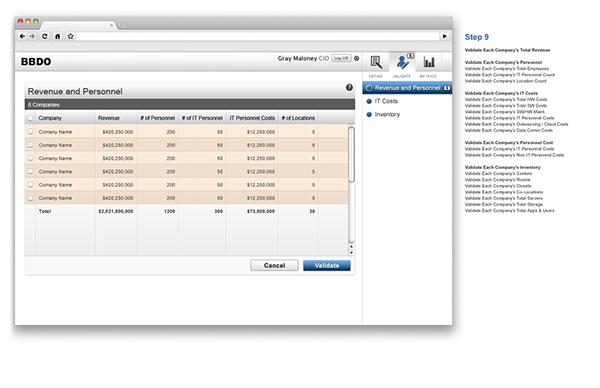Check the fifth Comany Name row checkbox

pos(30,185)
